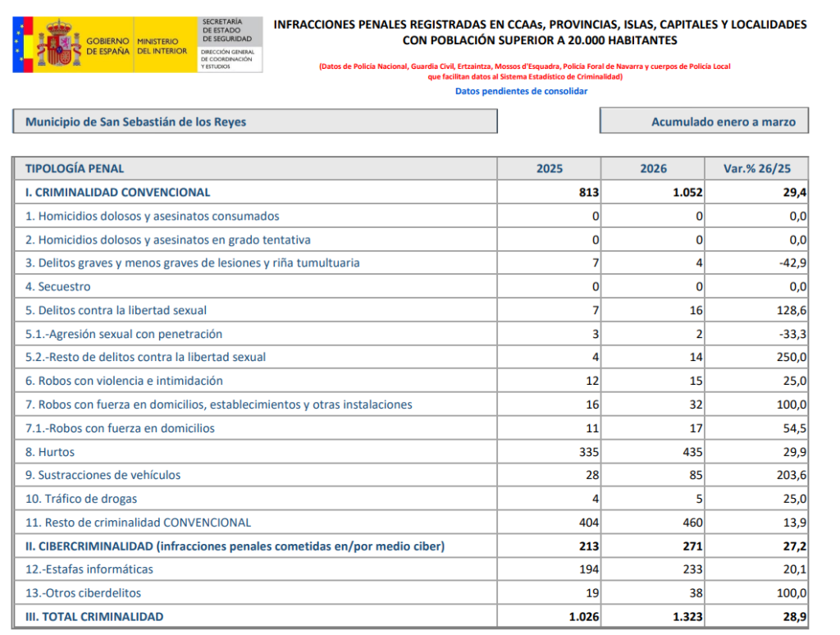Select '6. Robos con violencia e intimidación' label
Image resolution: width=840 pixels, height=635 pixels.
pyautogui.click(x=124, y=381)
